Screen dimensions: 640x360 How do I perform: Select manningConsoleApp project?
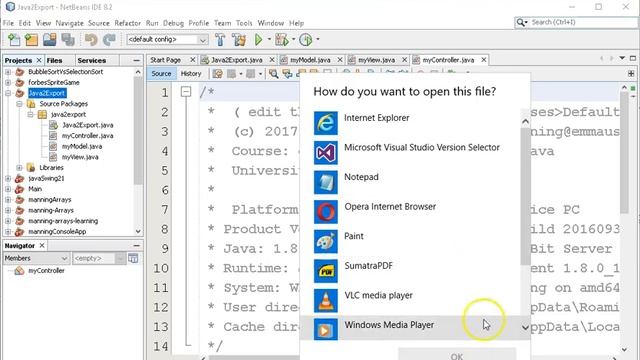click(x=57, y=231)
